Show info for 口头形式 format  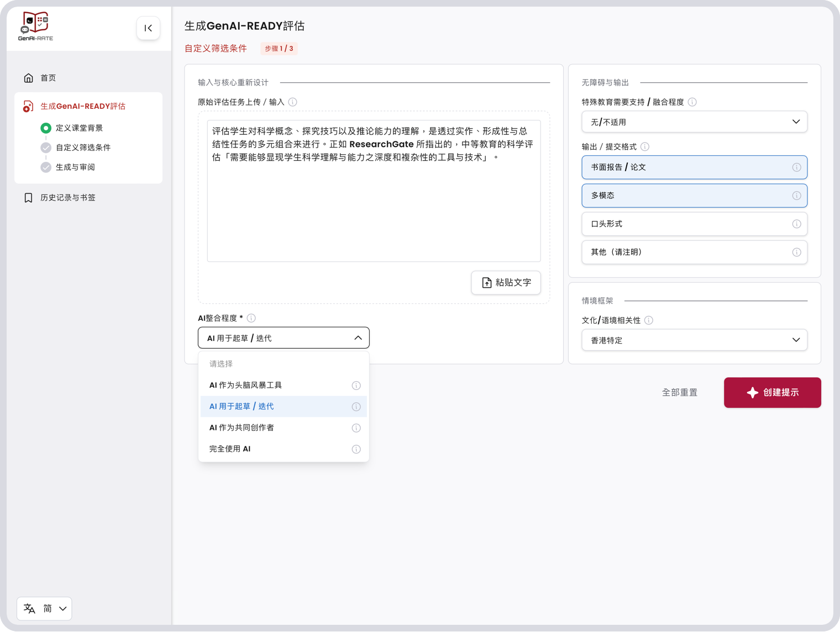coord(796,224)
